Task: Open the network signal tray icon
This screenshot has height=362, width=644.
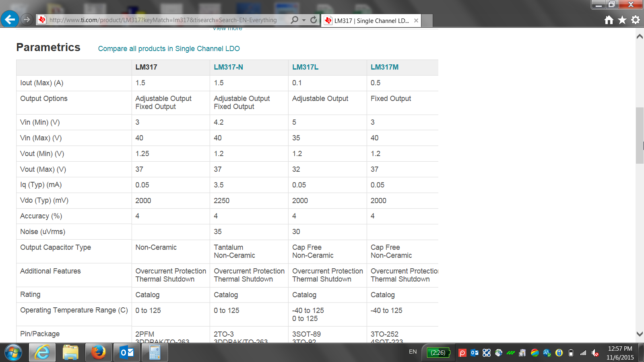Action: pos(583,353)
